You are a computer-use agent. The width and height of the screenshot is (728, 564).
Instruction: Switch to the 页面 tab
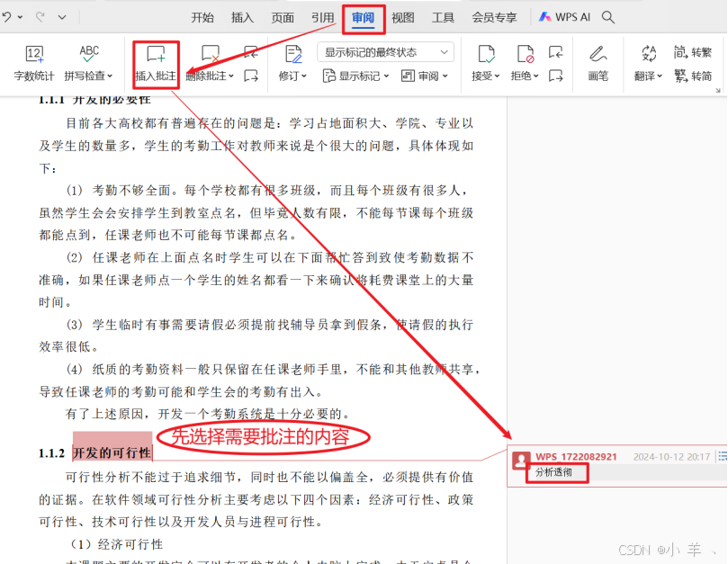(283, 18)
